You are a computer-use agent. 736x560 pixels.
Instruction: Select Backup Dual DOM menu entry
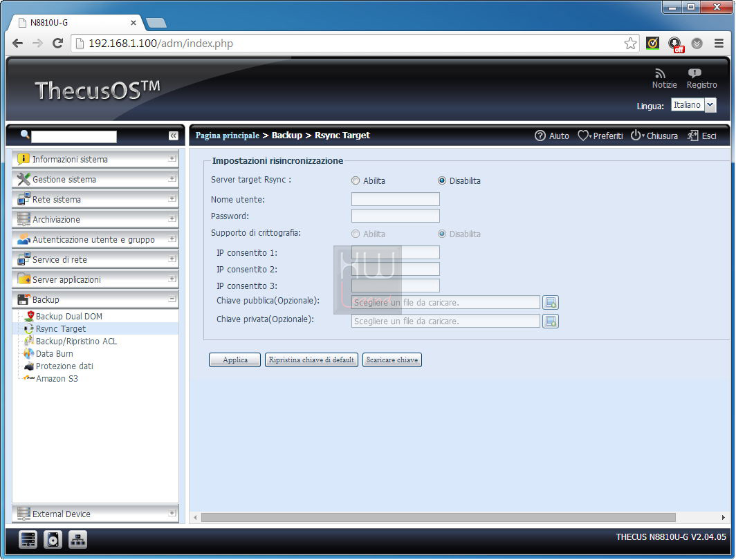[69, 317]
